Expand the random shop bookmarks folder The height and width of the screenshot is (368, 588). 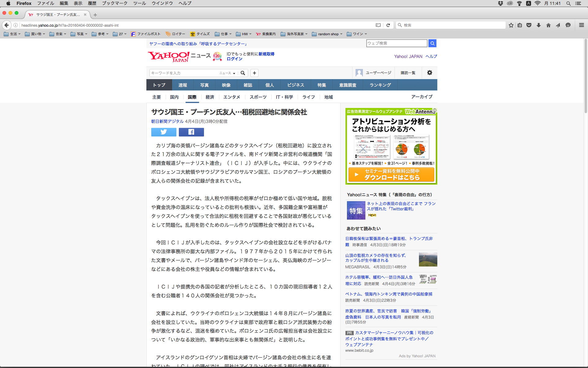pyautogui.click(x=327, y=34)
